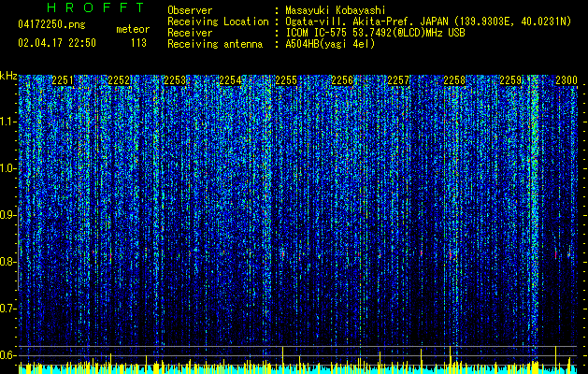This screenshot has width=588, height=374.
Task: Click the 1.1 kHz axis tick label
Action: coord(8,122)
